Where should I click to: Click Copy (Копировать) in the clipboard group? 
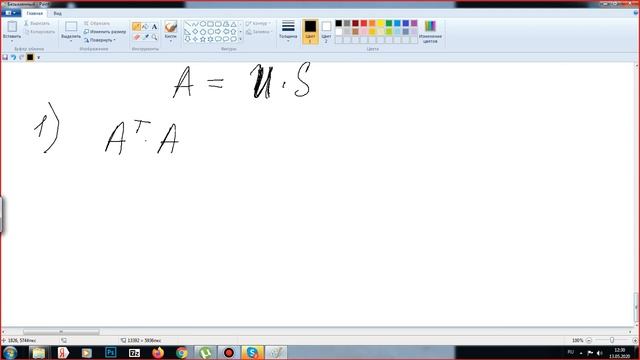(39, 31)
